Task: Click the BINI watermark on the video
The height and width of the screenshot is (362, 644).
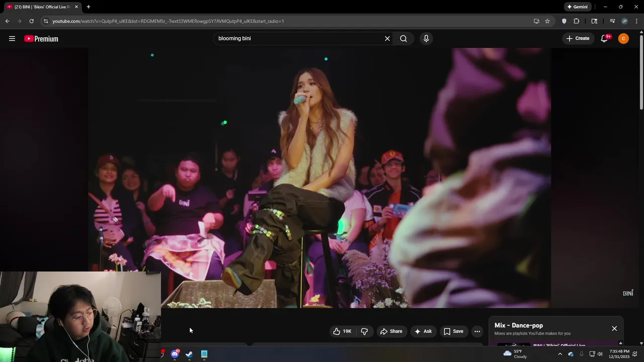Action: point(628,293)
